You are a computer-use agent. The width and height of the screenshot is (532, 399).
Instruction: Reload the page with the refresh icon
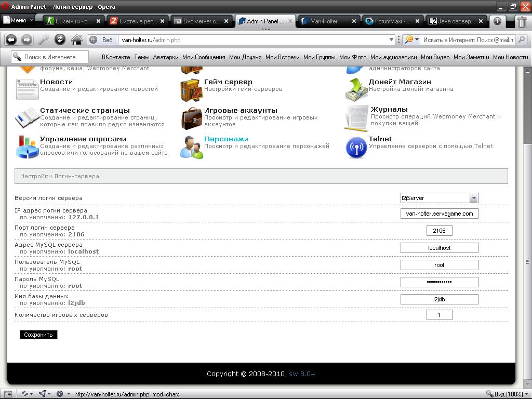point(60,39)
